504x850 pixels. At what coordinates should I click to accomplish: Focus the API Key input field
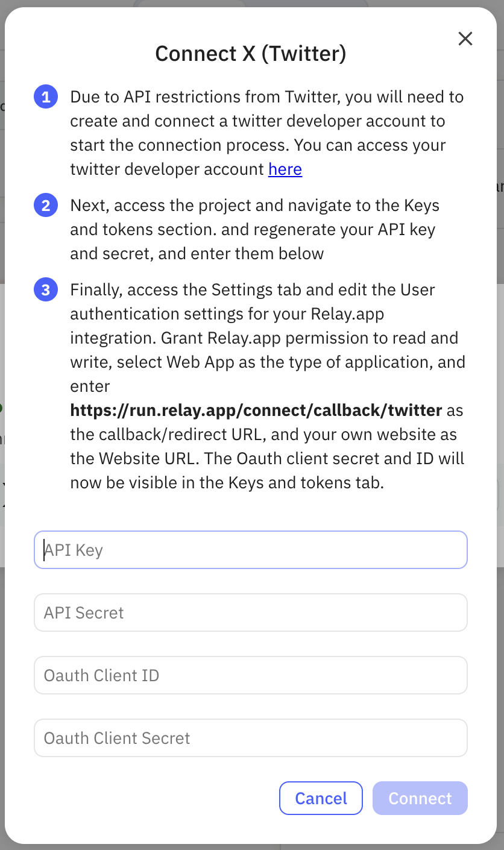(251, 550)
